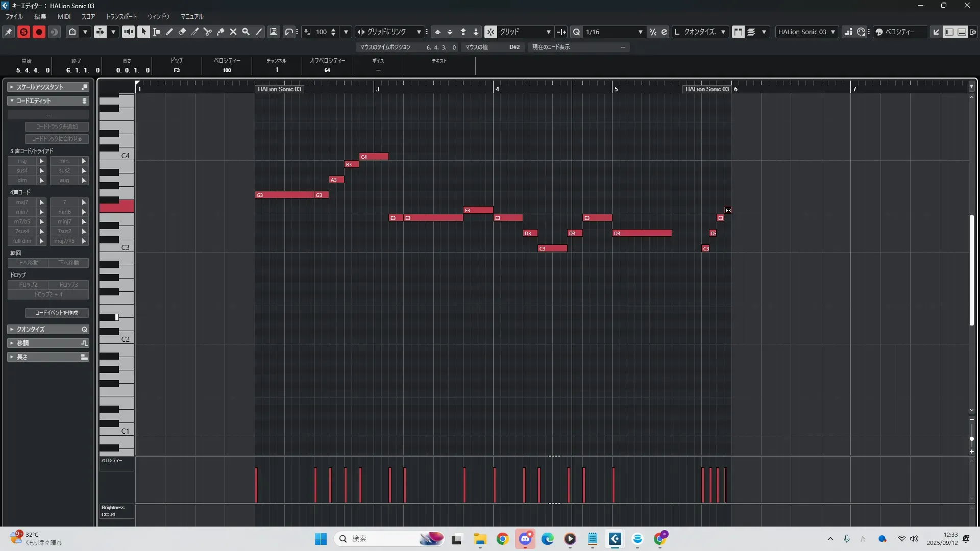
Task: Open the MIDI menu
Action: pyautogui.click(x=64, y=16)
